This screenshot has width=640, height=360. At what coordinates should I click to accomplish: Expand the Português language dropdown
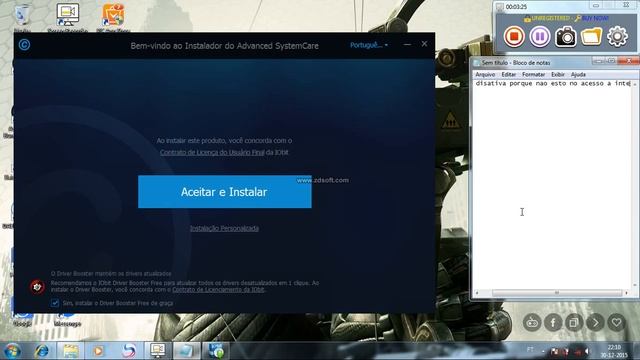(369, 45)
